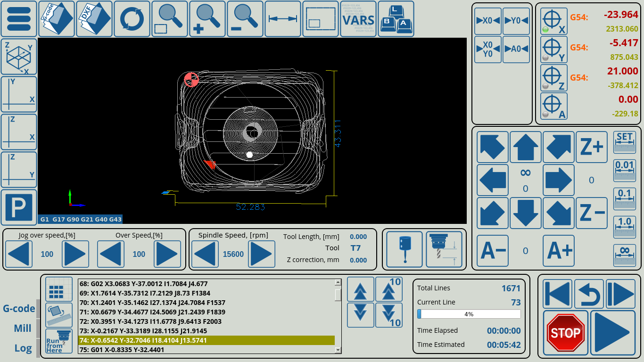Start tool length measurement probe
644x362 pixels.
point(444,249)
